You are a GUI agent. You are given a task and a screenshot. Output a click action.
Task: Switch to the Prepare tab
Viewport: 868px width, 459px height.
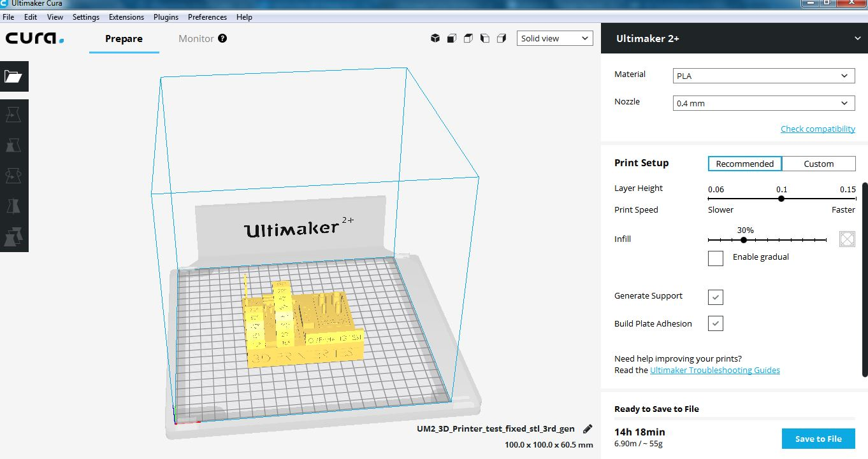pos(124,39)
